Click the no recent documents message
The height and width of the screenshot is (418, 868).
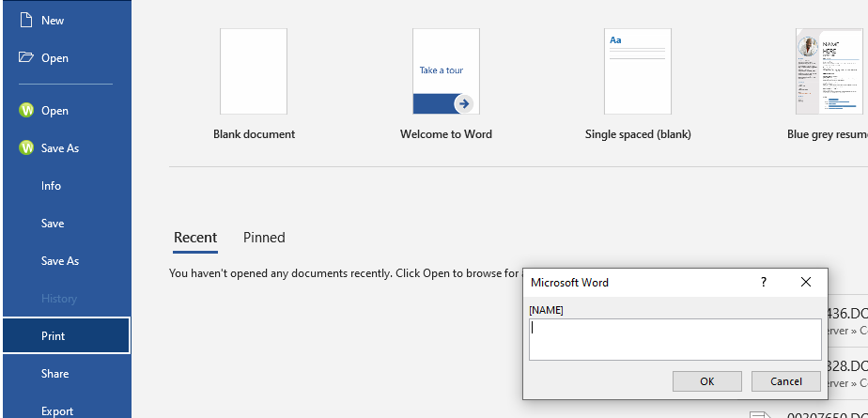tap(346, 273)
